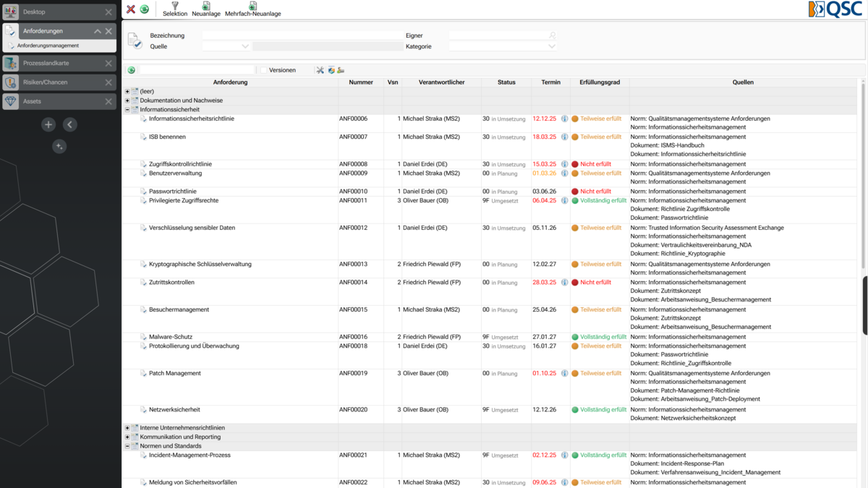Sort by the Termin column header
Screen dimensions: 868x488
click(x=550, y=82)
